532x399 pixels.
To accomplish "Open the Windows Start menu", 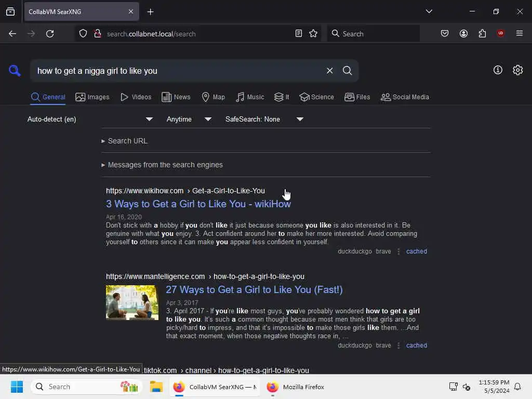I will (17, 387).
